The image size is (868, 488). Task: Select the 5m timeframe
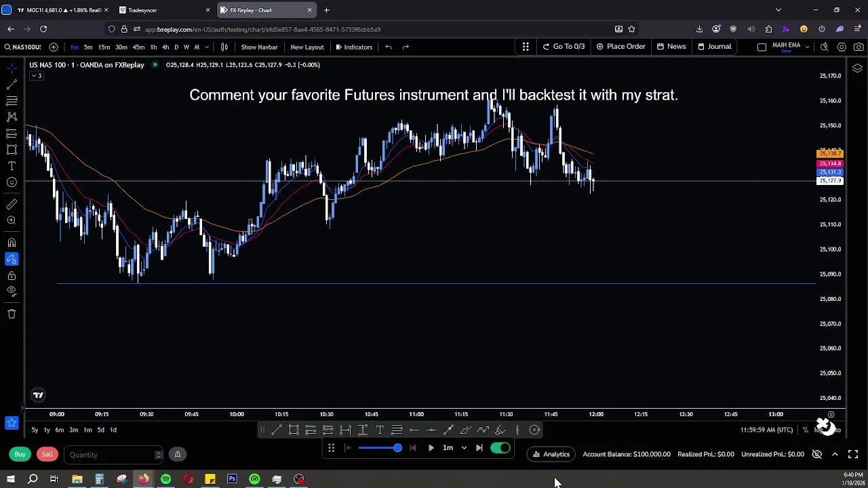(88, 47)
